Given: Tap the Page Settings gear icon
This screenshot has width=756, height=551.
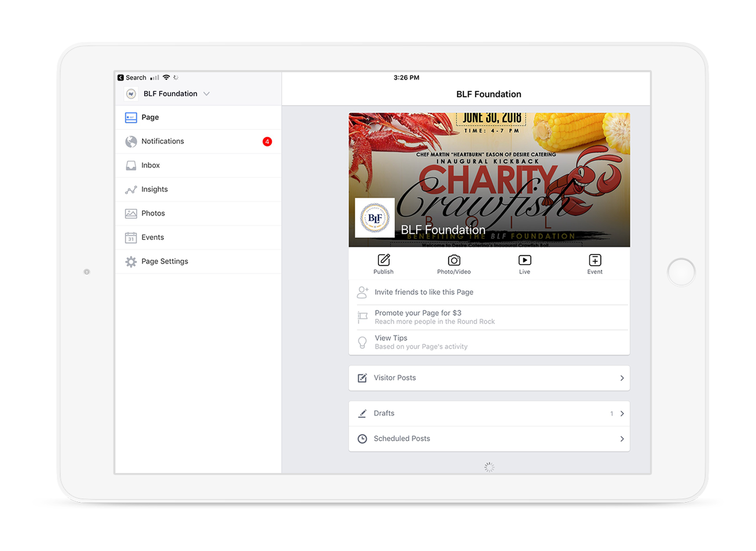Looking at the screenshot, I should coord(131,262).
